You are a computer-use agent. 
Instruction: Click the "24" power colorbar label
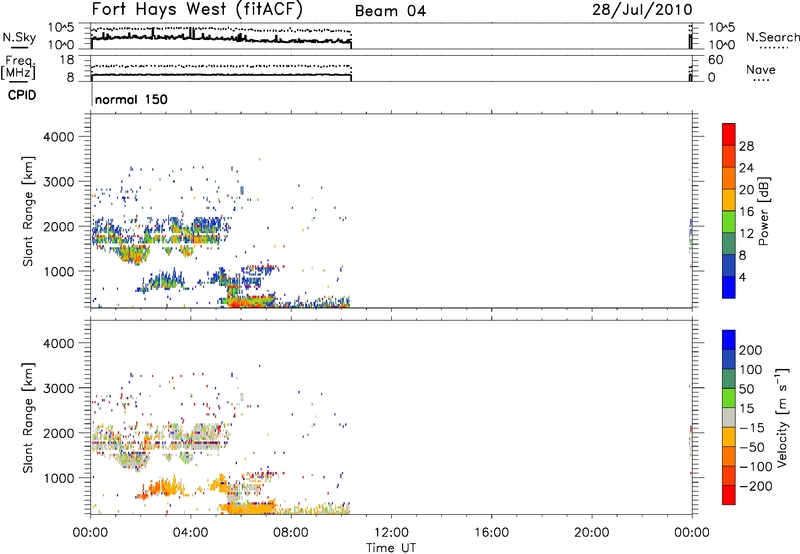coord(746,168)
